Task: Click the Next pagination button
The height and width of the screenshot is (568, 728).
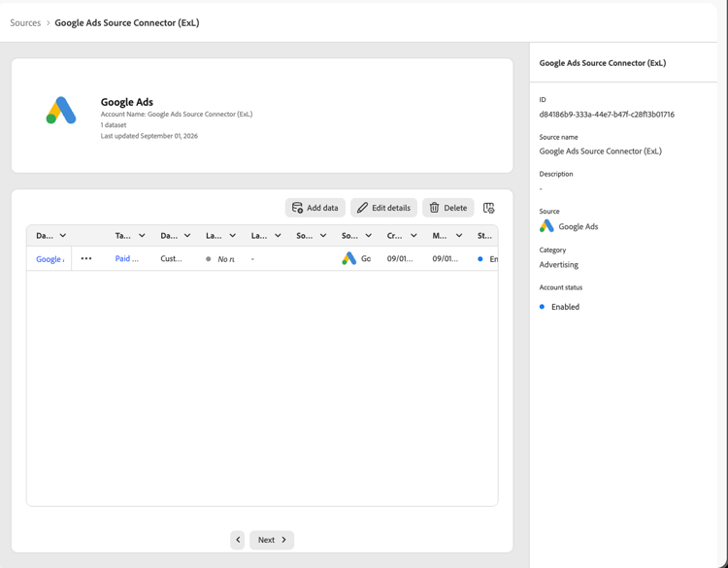Action: 272,540
